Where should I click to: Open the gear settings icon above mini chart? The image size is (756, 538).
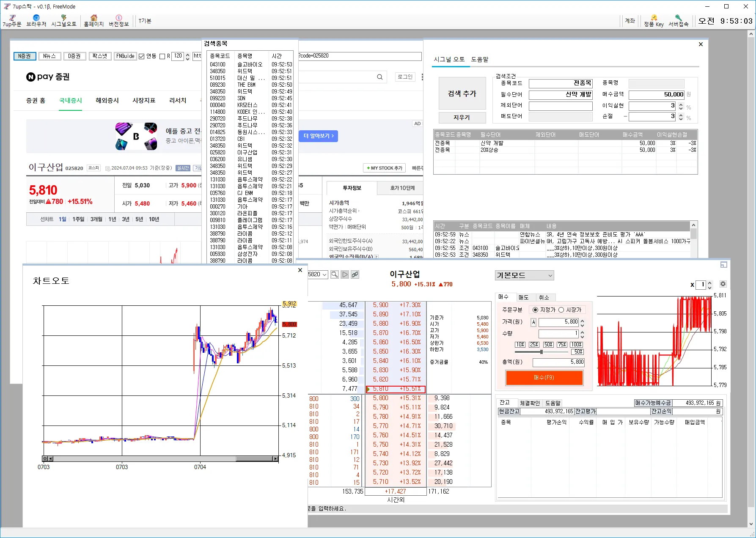(x=723, y=284)
